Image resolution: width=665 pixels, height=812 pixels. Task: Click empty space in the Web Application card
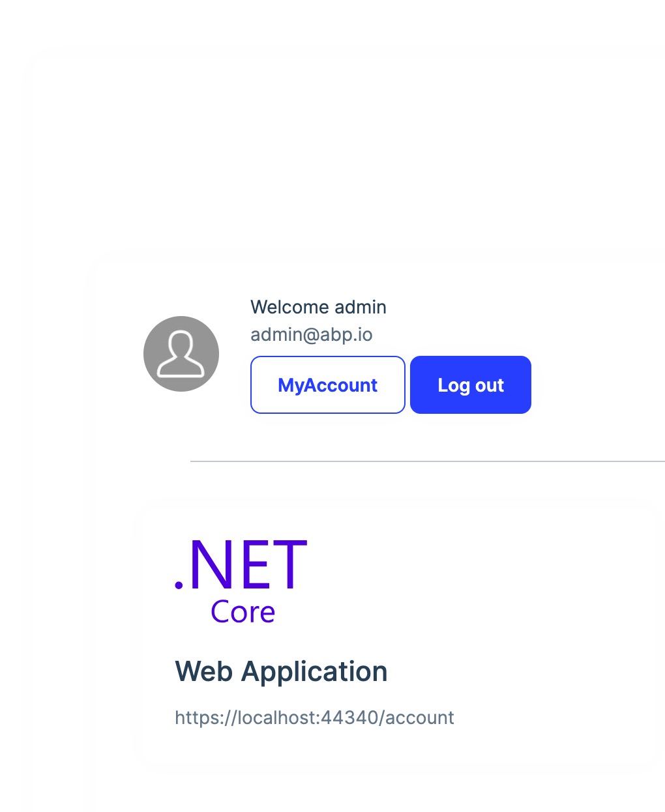click(x=522, y=619)
